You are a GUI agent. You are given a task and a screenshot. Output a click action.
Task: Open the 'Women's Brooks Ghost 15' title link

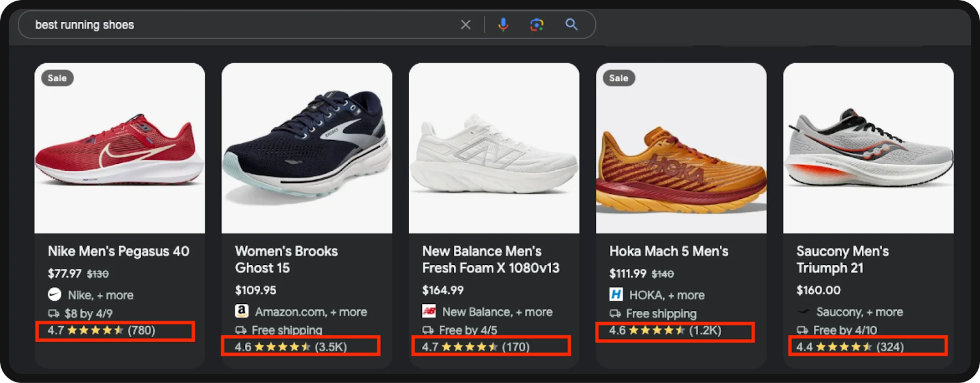tap(287, 259)
